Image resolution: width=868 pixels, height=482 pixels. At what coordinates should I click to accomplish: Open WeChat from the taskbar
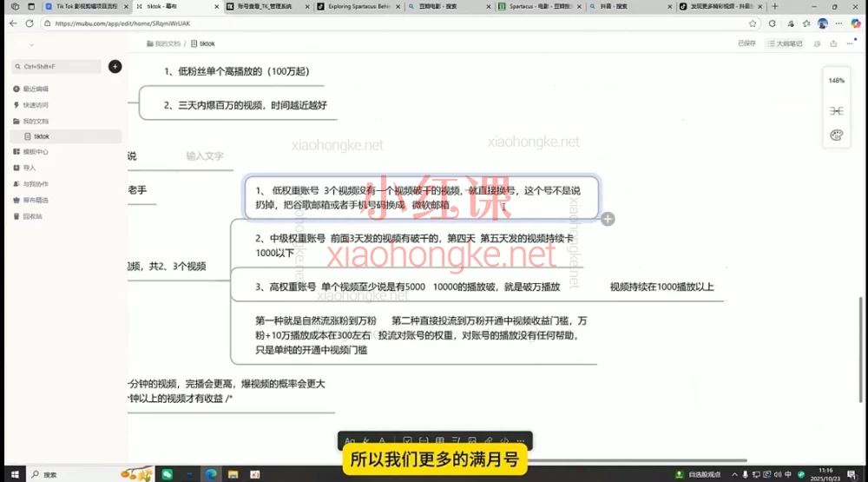(168, 474)
